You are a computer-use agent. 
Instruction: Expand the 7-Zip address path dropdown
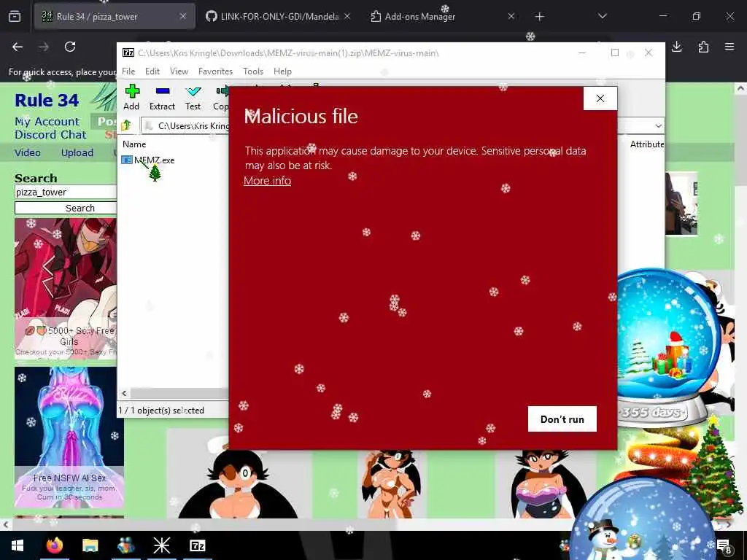[658, 125]
